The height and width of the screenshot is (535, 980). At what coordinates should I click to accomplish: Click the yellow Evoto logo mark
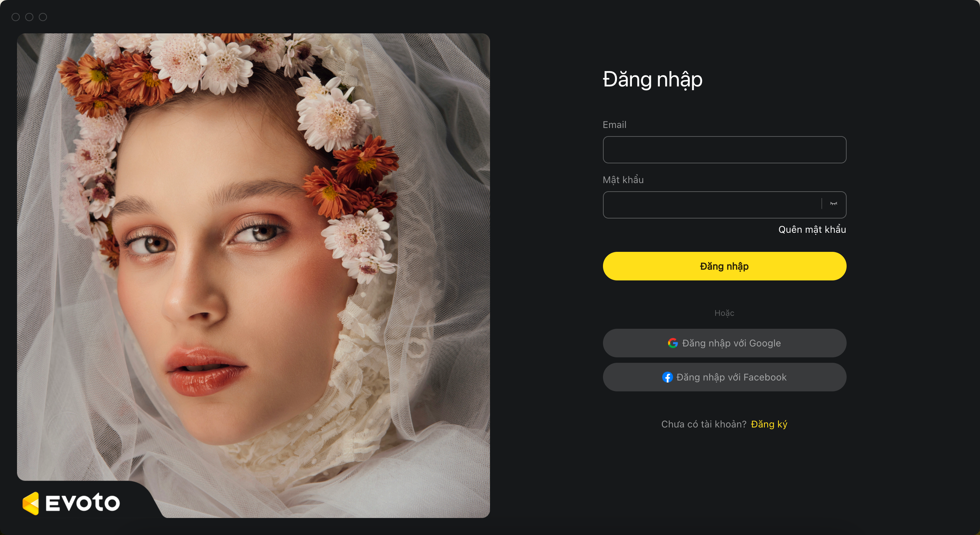coord(31,503)
